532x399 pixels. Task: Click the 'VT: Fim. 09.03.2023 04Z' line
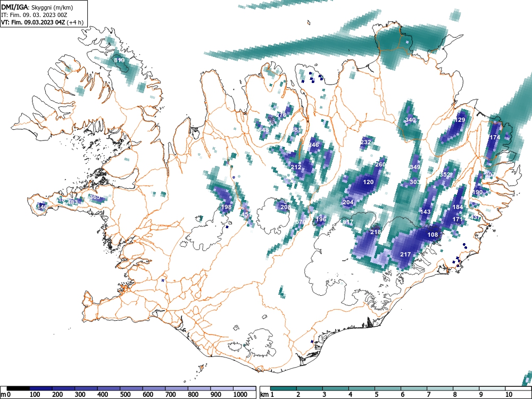point(34,22)
